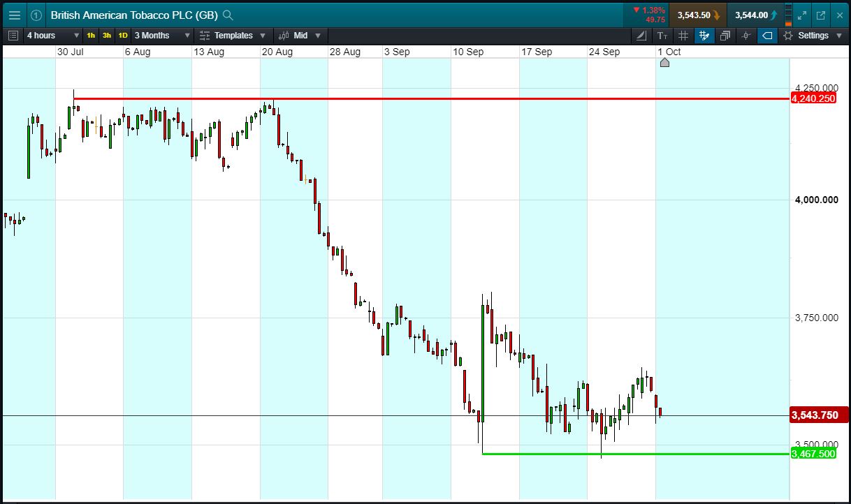Click British American Tobacco PLC (GB) title
851x504 pixels.
click(x=134, y=15)
